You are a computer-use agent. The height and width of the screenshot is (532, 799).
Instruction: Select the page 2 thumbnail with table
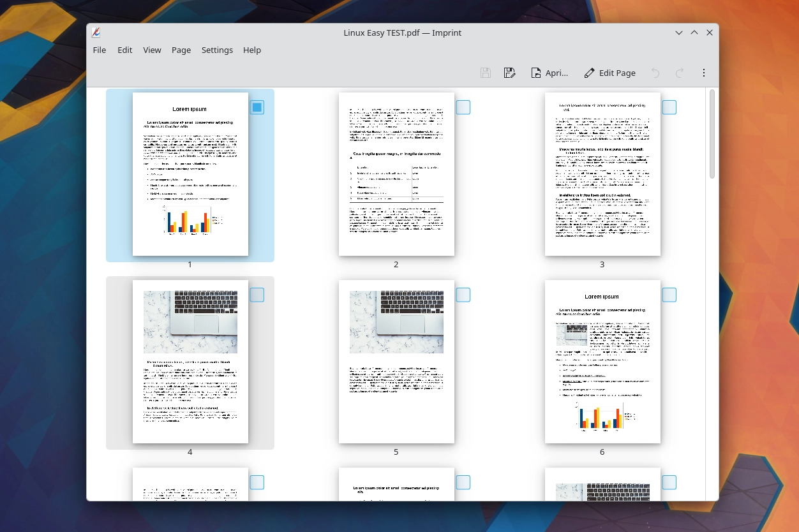396,174
